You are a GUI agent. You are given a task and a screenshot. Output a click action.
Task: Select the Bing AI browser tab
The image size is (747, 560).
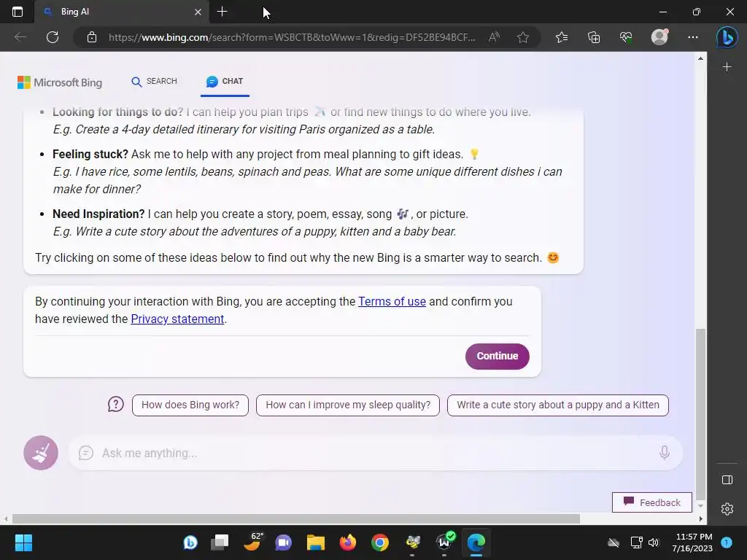122,12
